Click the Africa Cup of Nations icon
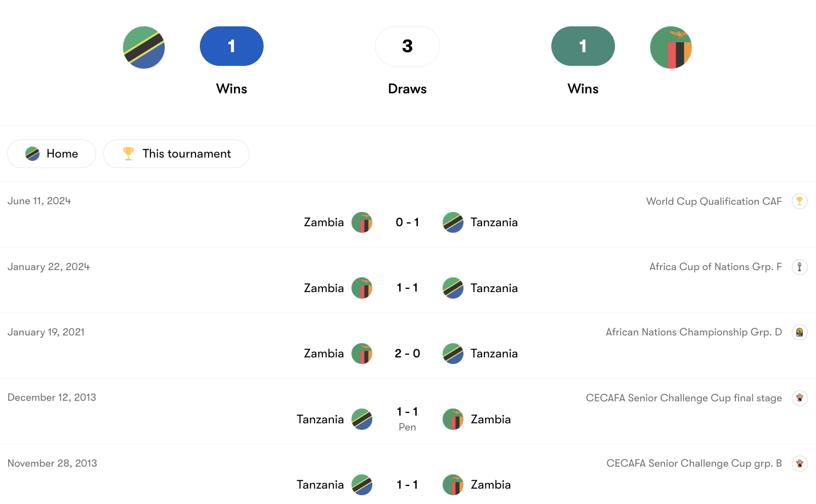Screen dimensions: 816x504 click(800, 267)
